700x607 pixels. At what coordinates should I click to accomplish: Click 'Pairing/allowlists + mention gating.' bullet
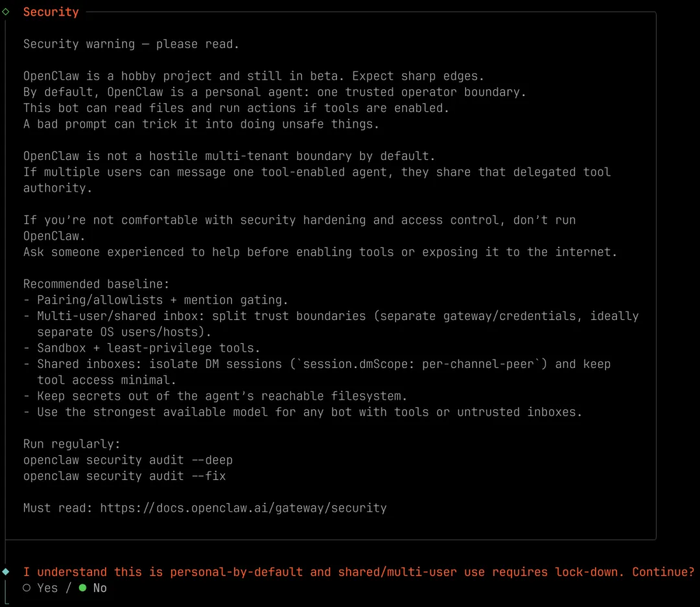(x=156, y=300)
